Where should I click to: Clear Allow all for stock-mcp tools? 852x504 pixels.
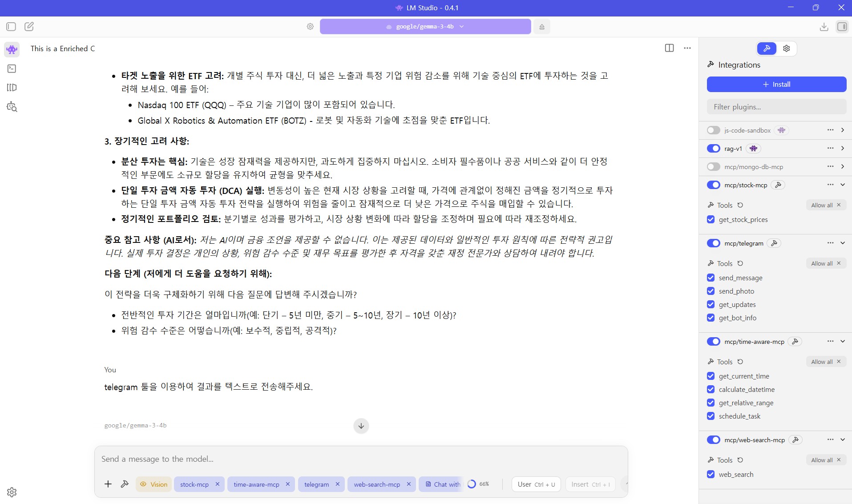pos(839,205)
